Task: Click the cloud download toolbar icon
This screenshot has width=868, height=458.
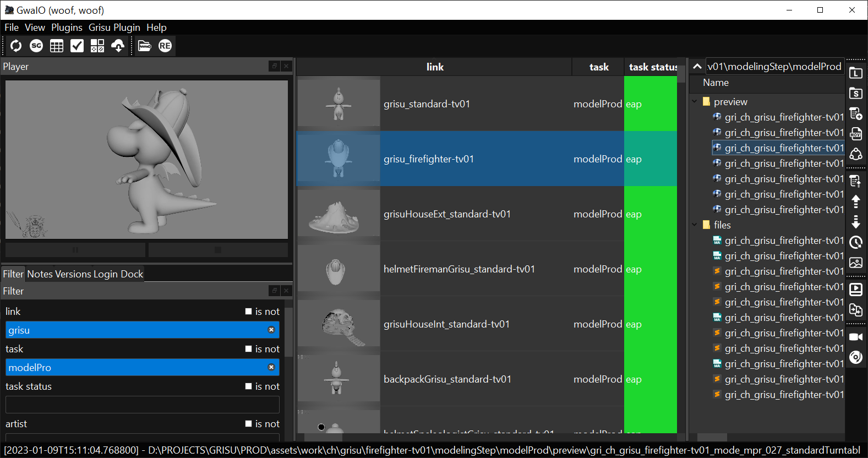Action: click(118, 46)
